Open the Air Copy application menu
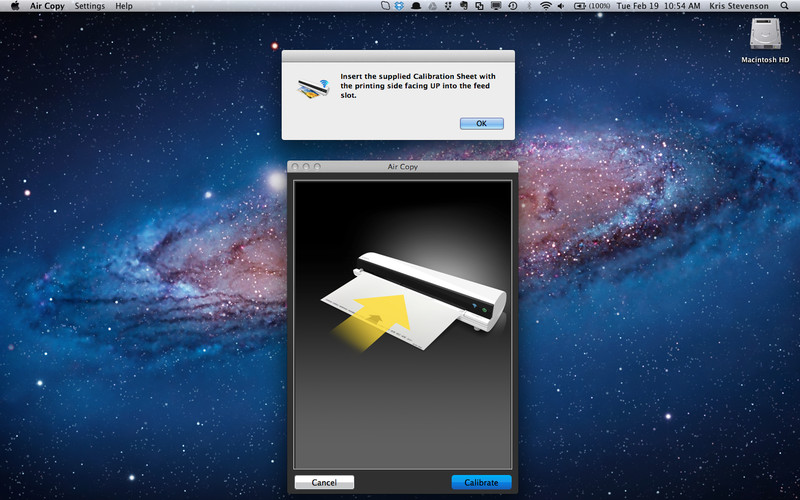 coord(48,6)
